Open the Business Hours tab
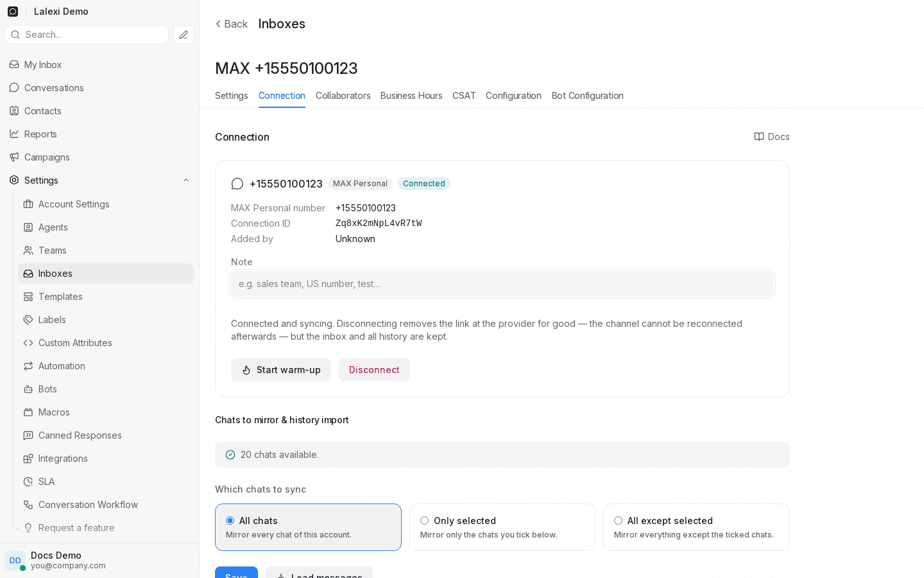This screenshot has width=924, height=578. [x=411, y=96]
